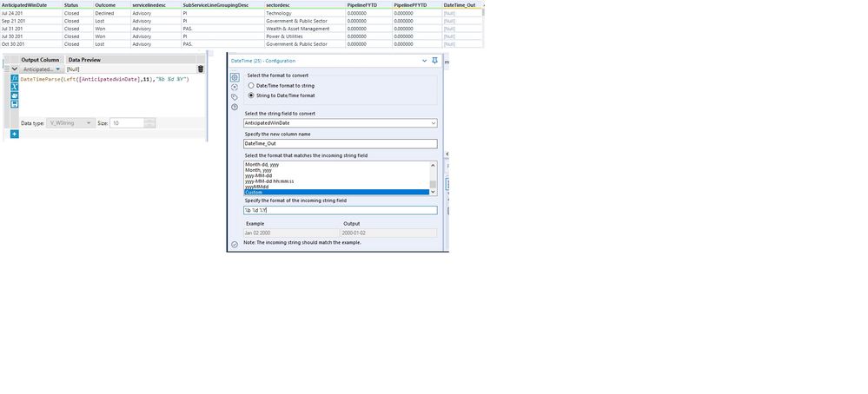Viewport: 868px width, 394px height.
Task: Open the DateTime Configuration window options chevron
Action: tap(425, 61)
